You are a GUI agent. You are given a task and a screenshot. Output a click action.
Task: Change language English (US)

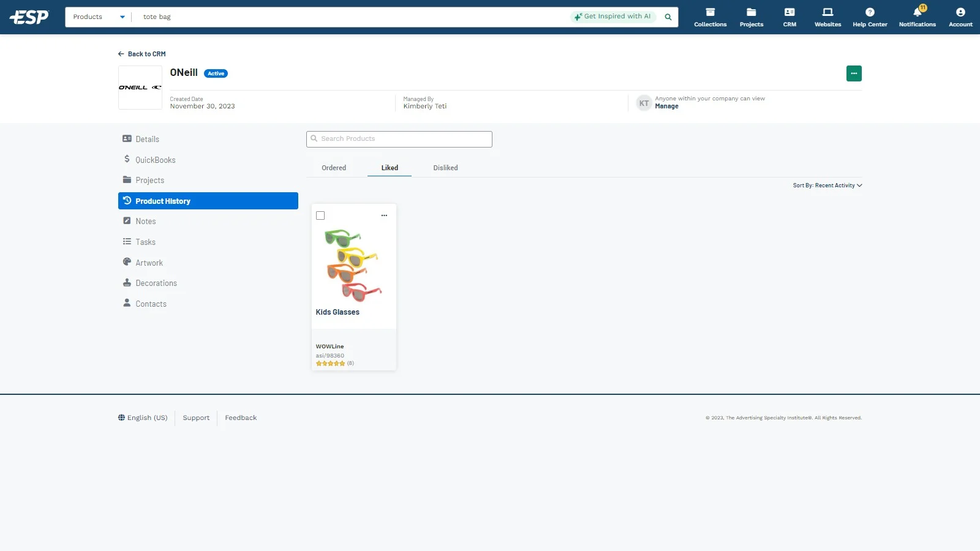[x=143, y=418]
